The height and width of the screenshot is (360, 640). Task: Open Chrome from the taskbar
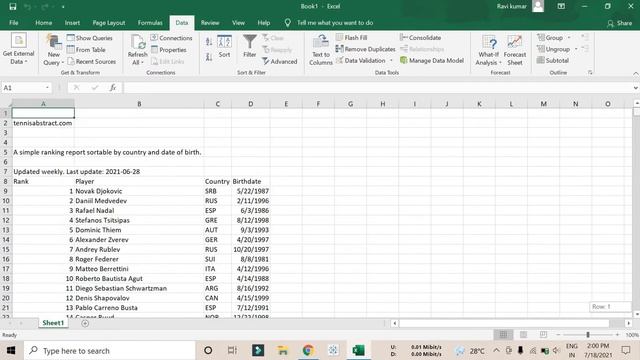[x=308, y=350]
